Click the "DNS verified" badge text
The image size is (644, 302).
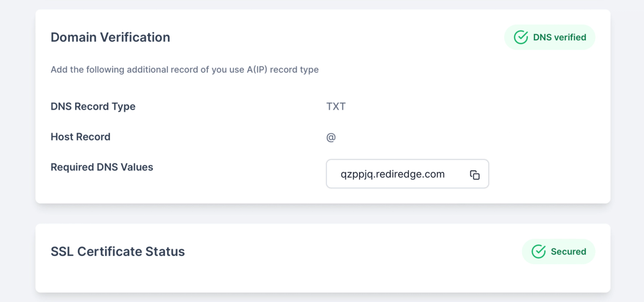[559, 38]
